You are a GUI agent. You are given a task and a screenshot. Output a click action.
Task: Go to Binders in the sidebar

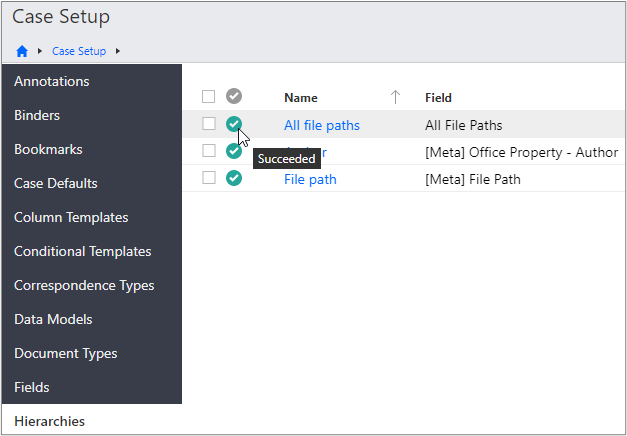click(x=37, y=115)
